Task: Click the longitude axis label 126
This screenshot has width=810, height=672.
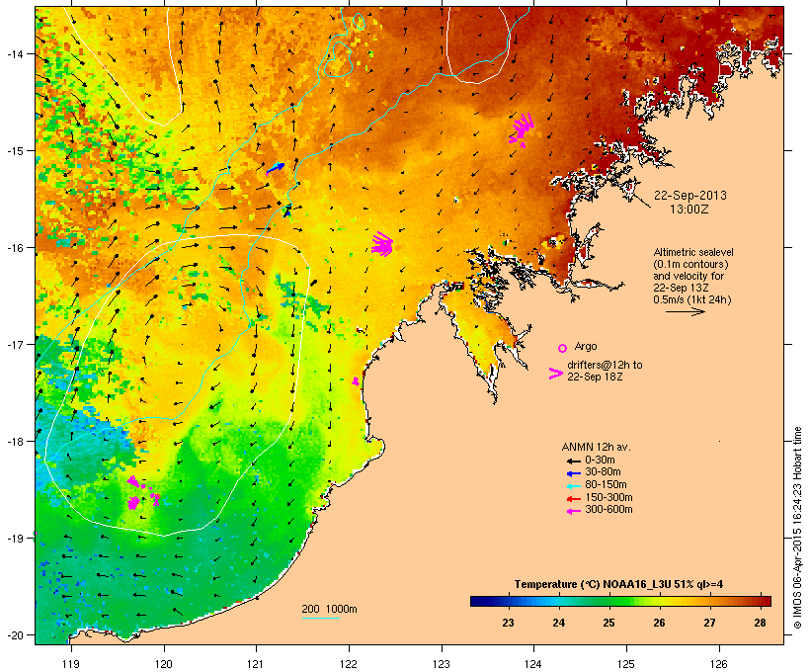Action: tap(718, 664)
